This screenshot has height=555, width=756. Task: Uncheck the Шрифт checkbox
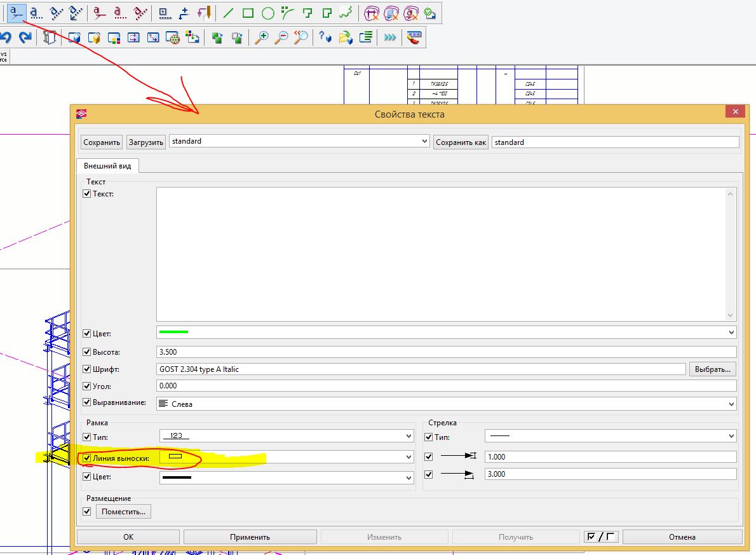coord(87,369)
